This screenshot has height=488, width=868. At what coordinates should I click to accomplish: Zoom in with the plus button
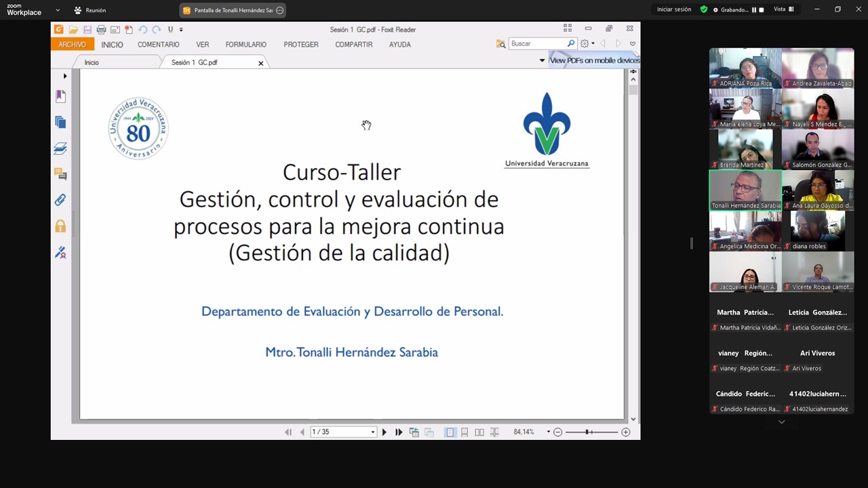[625, 432]
